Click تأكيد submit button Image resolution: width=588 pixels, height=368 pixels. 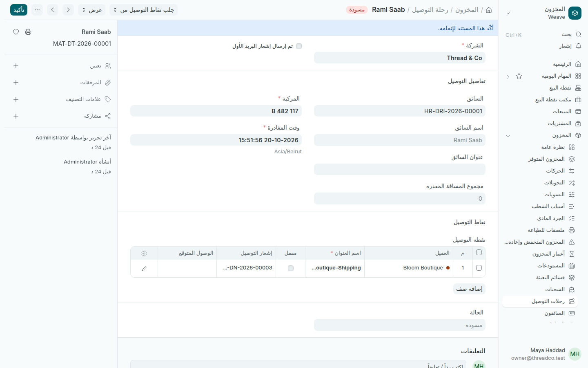coord(19,10)
